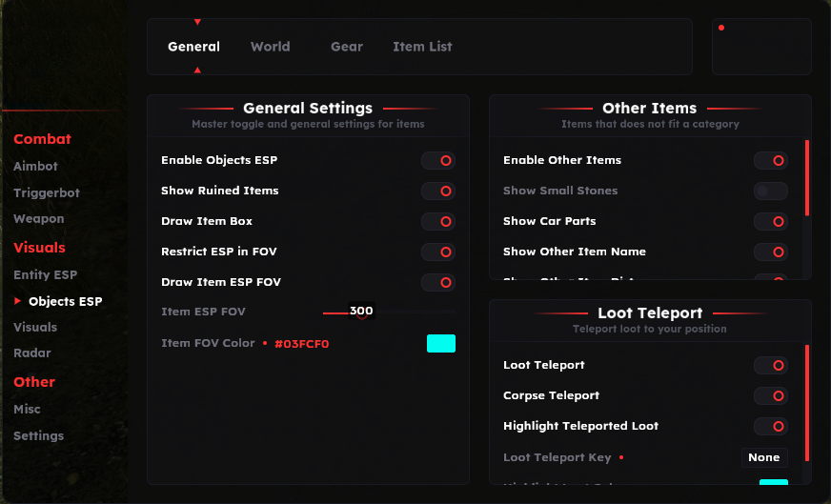This screenshot has width=831, height=504.
Task: Toggle Draw Item ESP FOV switch
Action: pyautogui.click(x=438, y=282)
